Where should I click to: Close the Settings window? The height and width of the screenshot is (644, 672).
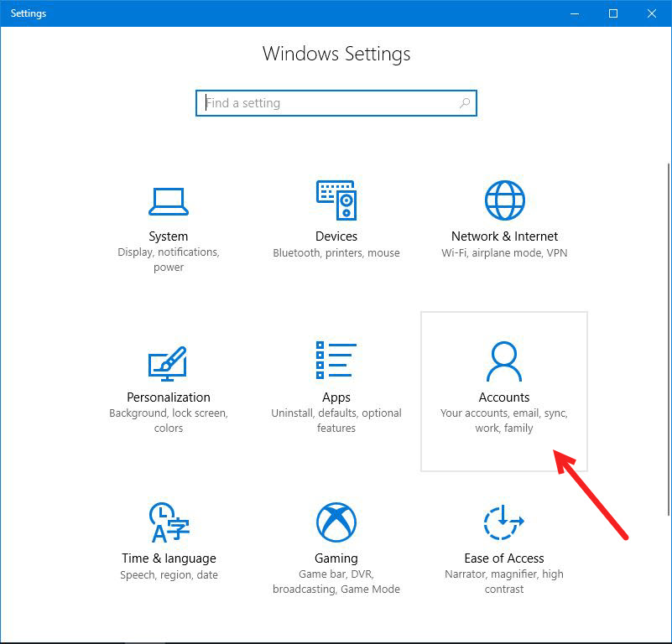(652, 13)
